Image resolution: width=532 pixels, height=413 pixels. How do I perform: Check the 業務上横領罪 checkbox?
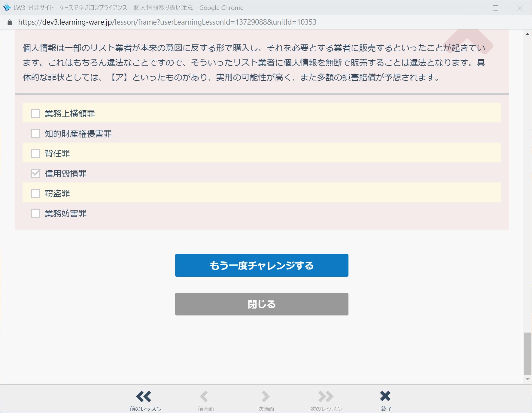pos(35,113)
